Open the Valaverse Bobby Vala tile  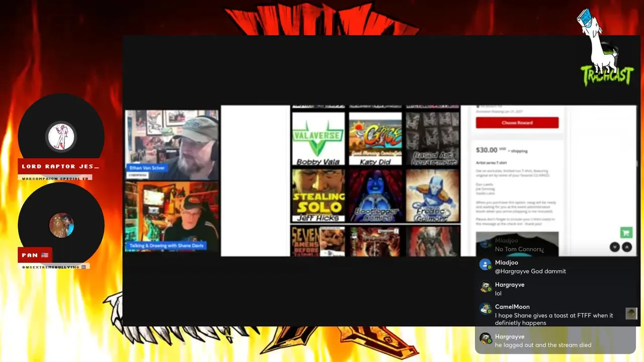pyautogui.click(x=318, y=139)
